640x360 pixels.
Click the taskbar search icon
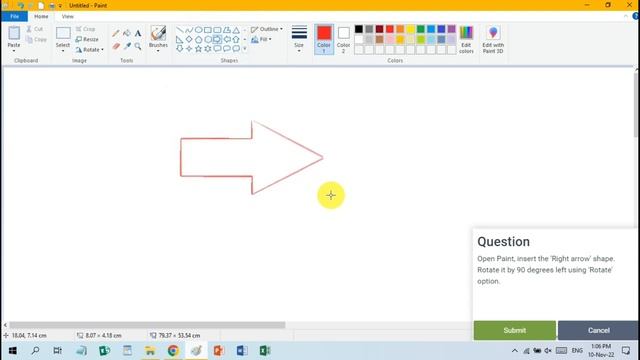point(35,351)
